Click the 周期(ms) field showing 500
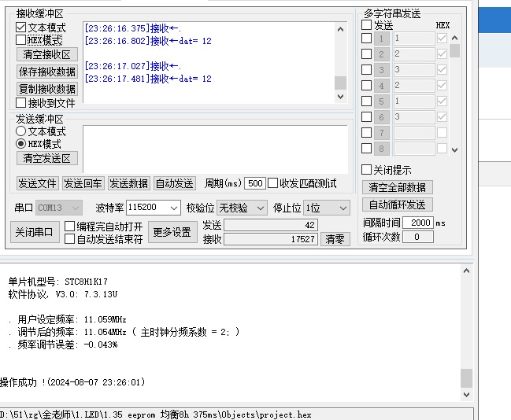The image size is (511, 420). (255, 183)
